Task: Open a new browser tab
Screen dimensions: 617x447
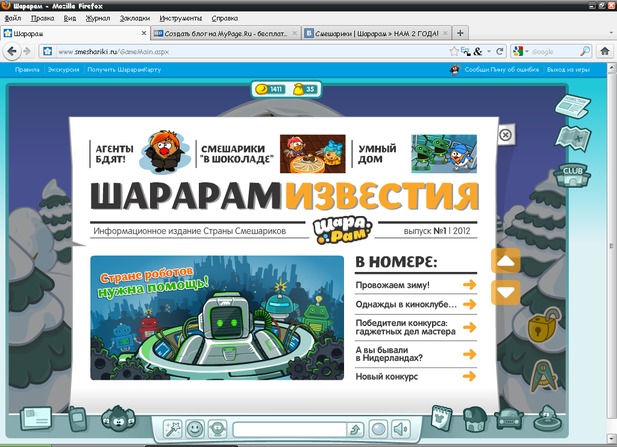Action: click(x=460, y=33)
